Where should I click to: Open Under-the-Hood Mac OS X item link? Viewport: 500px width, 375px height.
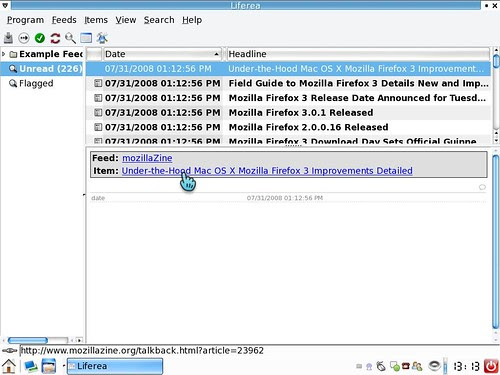[267, 171]
